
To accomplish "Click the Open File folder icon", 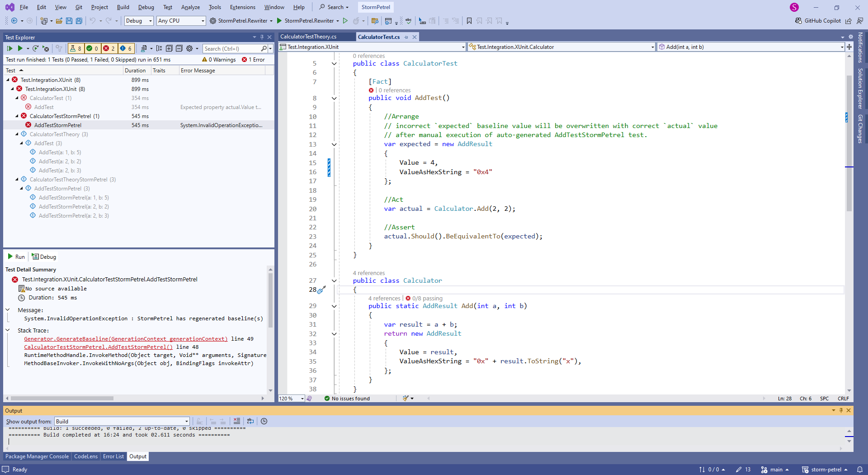I will coord(59,21).
